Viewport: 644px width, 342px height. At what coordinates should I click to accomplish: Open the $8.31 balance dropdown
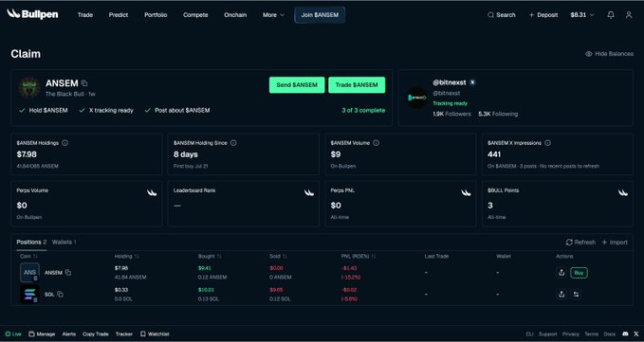(x=582, y=15)
